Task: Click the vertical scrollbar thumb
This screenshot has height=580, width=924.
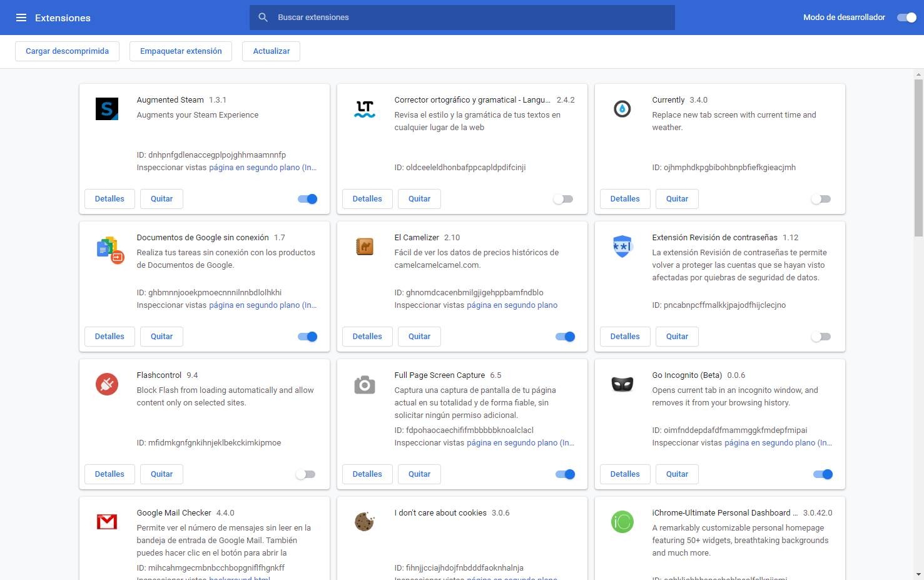Action: tap(918, 158)
